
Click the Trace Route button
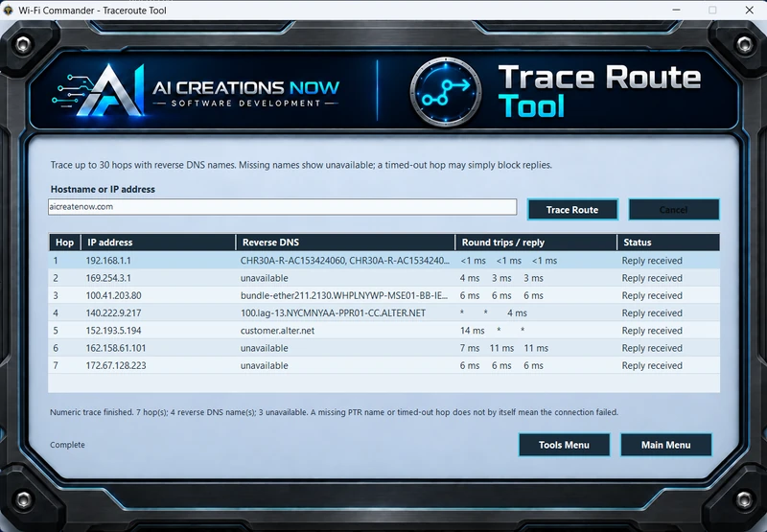pyautogui.click(x=572, y=210)
